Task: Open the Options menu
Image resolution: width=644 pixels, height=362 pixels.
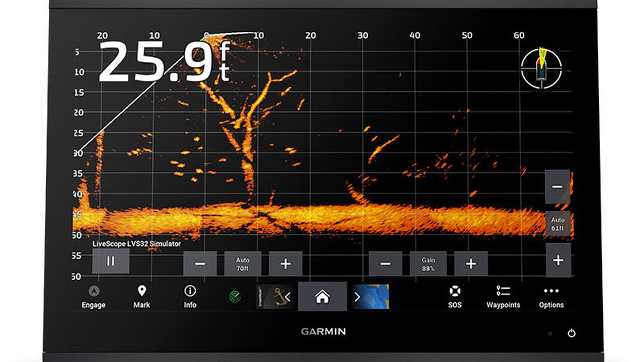Action: (551, 297)
